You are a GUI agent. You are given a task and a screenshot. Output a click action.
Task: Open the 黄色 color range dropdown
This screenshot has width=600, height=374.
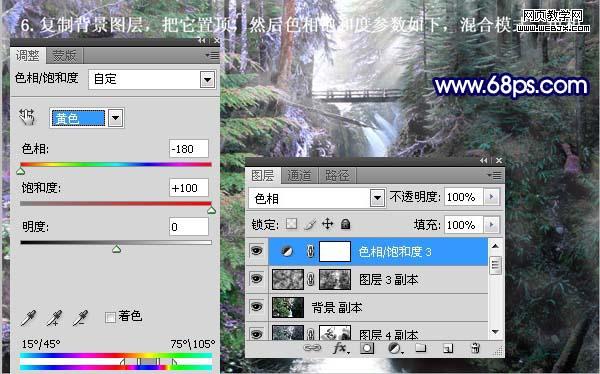[116, 118]
